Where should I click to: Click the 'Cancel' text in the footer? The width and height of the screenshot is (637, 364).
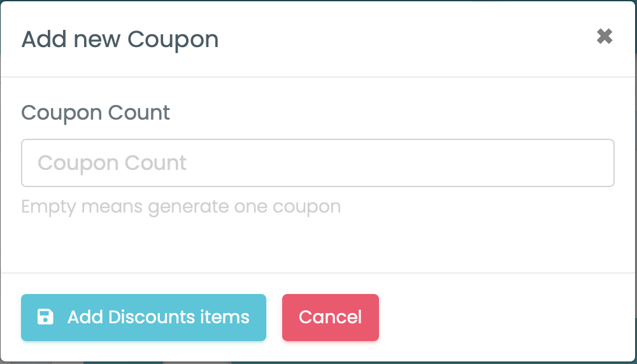pyautogui.click(x=330, y=317)
